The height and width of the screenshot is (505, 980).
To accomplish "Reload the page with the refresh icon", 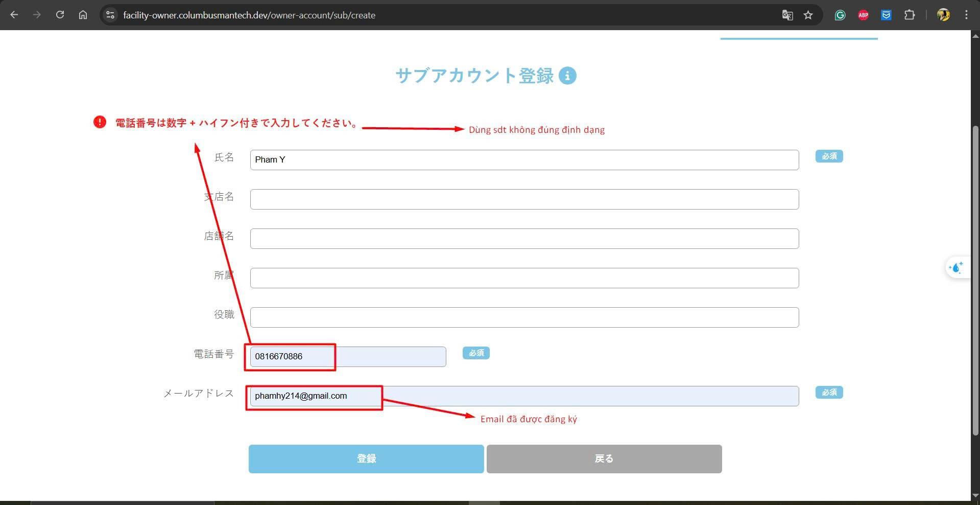I will pos(60,15).
